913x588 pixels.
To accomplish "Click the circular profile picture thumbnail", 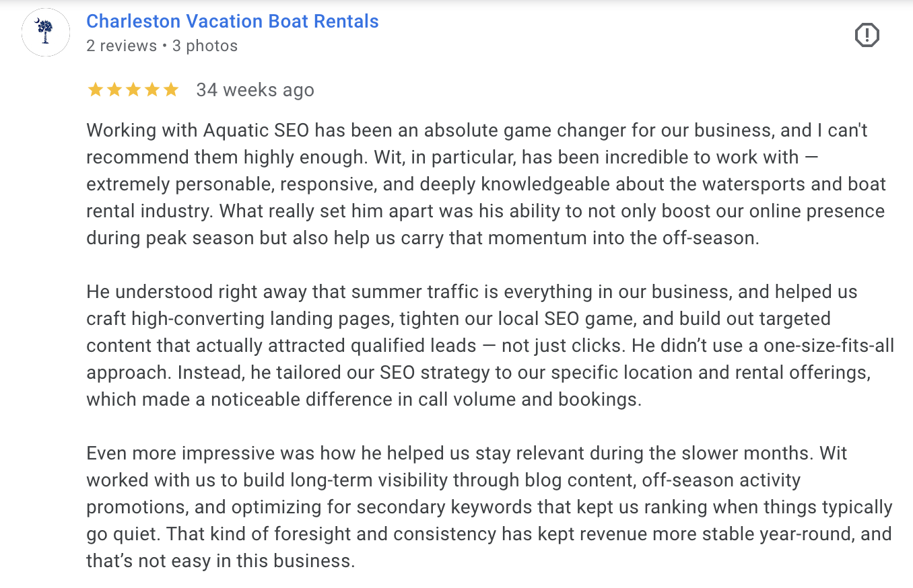I will point(45,32).
